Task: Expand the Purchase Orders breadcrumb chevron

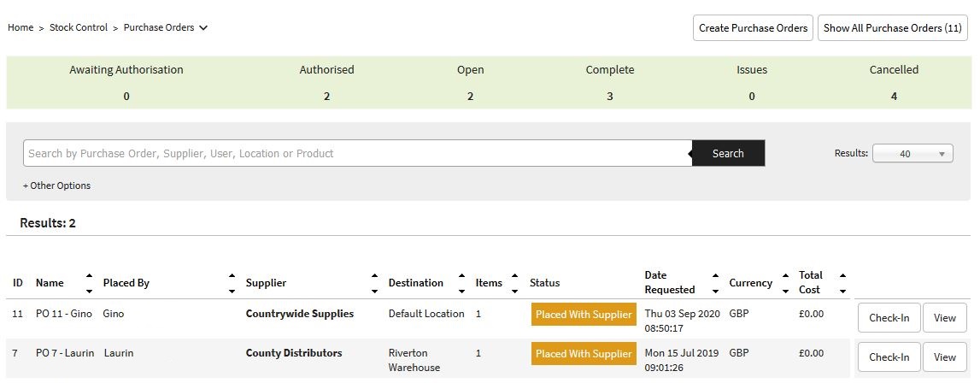Action: (x=203, y=27)
